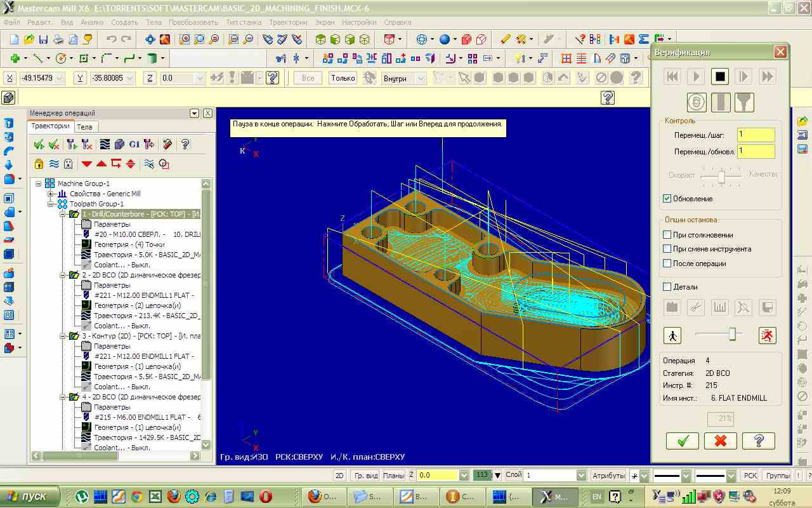Open a file with the folder icon
This screenshot has width=812, height=508.
[29, 39]
